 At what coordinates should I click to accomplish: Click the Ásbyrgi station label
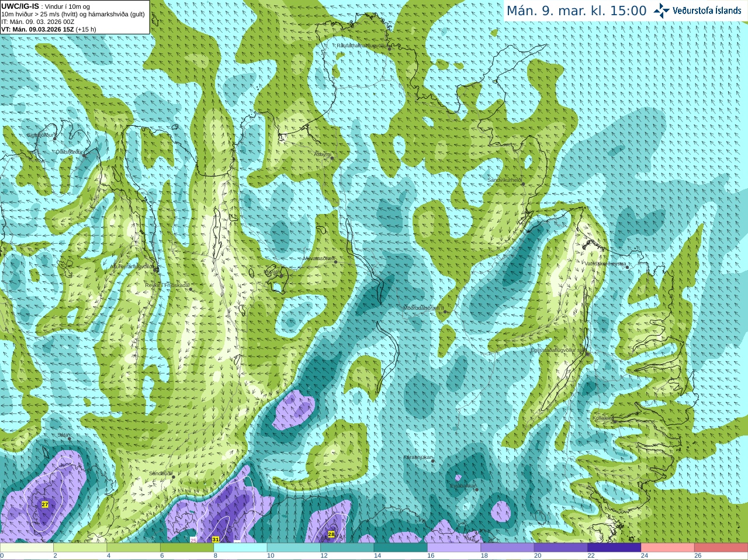point(322,154)
